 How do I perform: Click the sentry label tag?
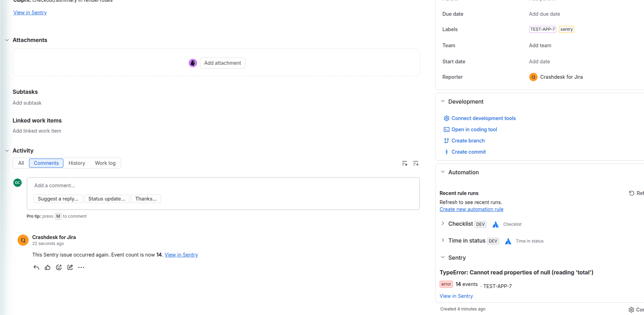(566, 29)
